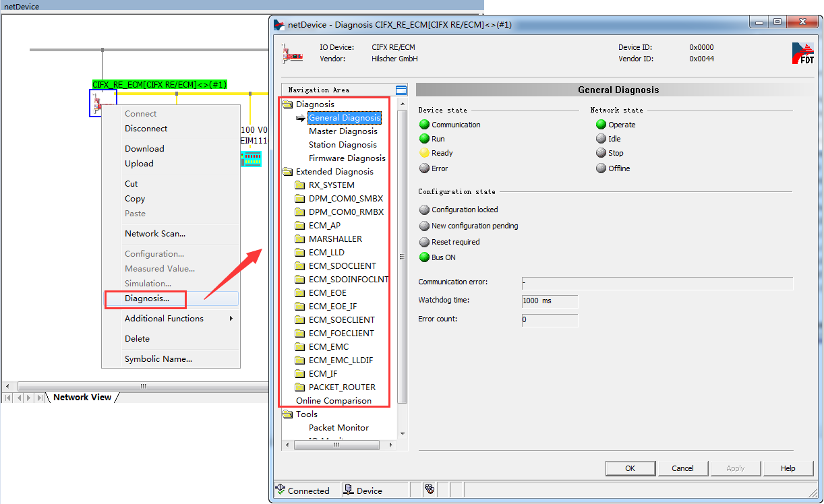Screen dimensions: 824x504
Task: Select ECM_SOECLIENT tree item
Action: coord(341,320)
